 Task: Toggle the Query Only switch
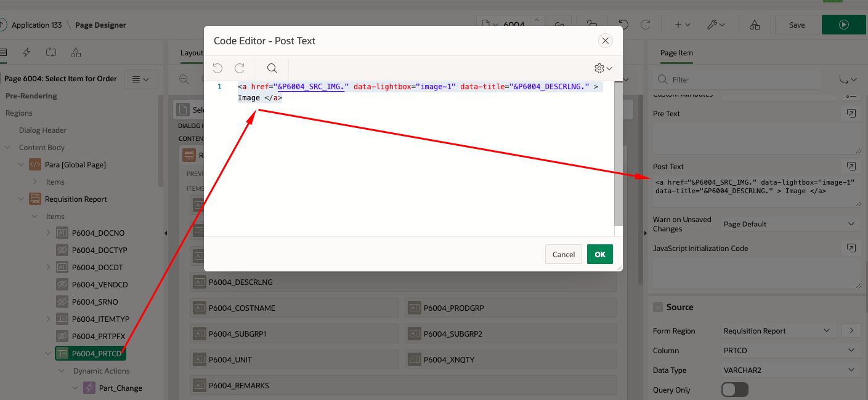[x=735, y=390]
